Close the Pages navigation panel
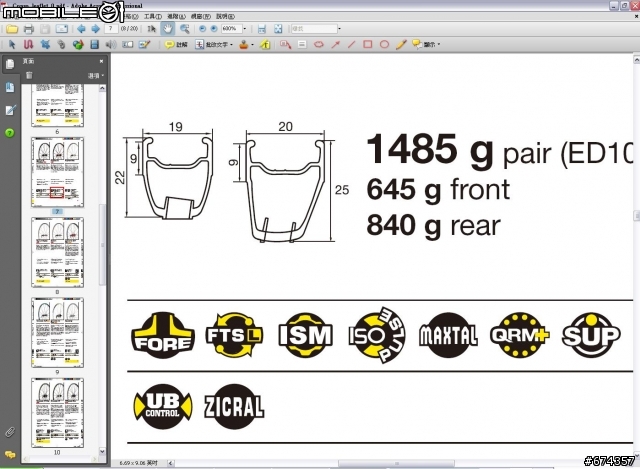Image resolution: width=640 pixels, height=469 pixels. (x=101, y=61)
